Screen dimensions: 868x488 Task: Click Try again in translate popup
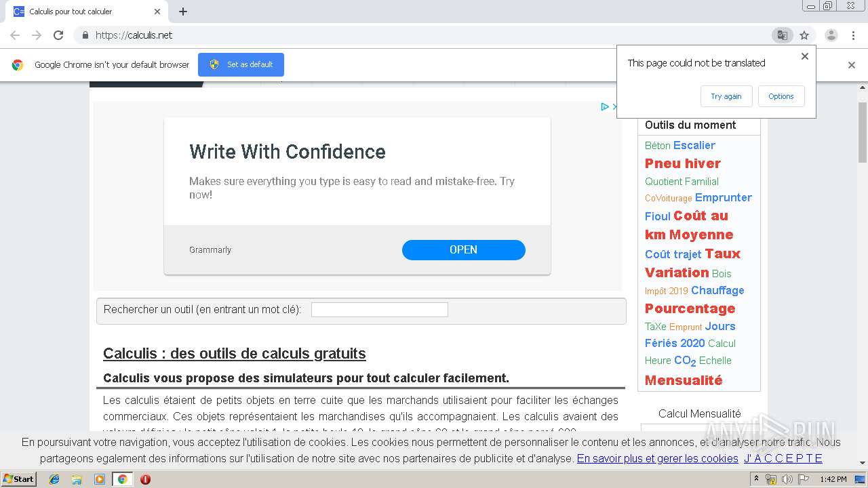[x=726, y=96]
